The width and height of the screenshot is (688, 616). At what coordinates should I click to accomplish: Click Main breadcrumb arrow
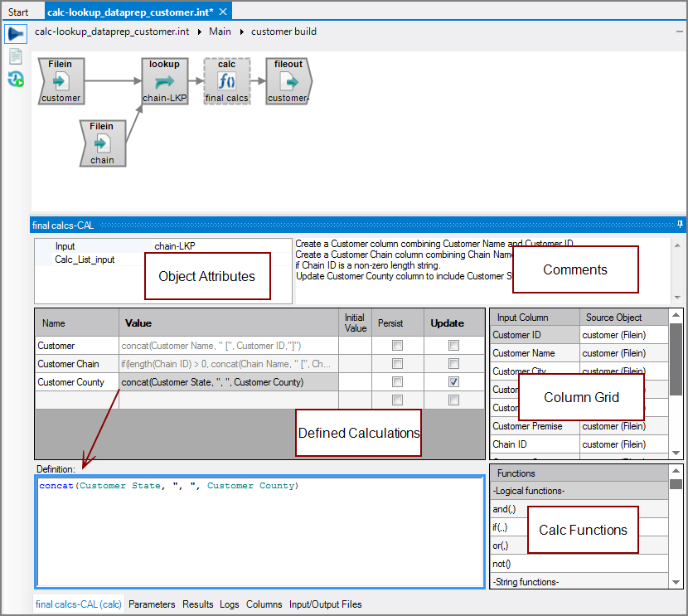tap(201, 32)
